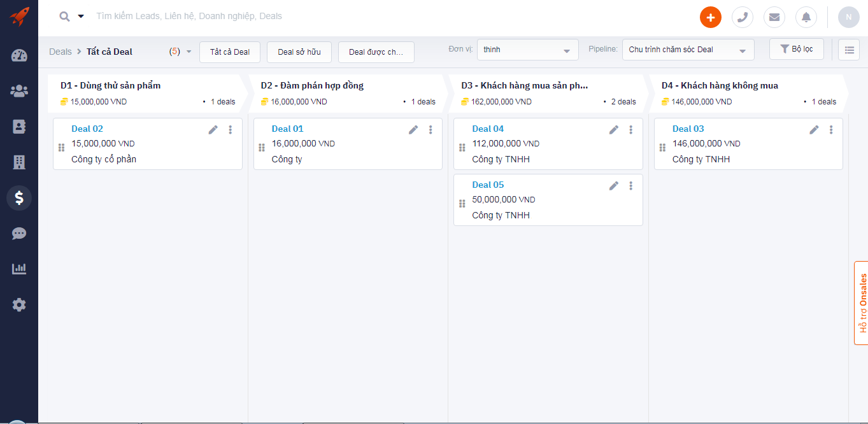
Task: Edit Deal 04 with pencil icon
Action: tap(613, 129)
